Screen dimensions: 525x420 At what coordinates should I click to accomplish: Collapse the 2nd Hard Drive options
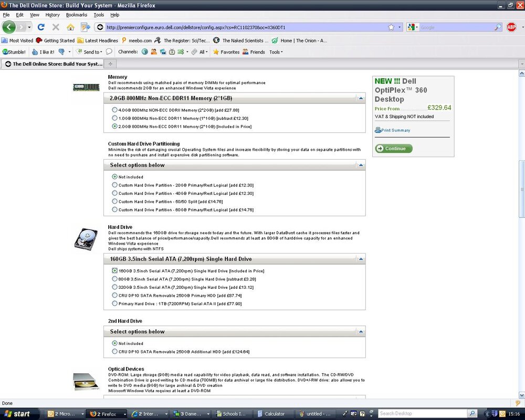pyautogui.click(x=361, y=332)
